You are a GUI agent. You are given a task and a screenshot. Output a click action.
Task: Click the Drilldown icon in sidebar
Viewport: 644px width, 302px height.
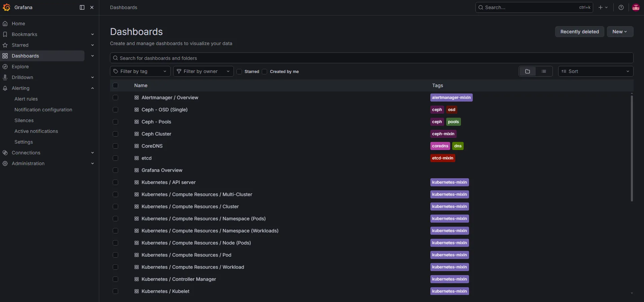5,77
